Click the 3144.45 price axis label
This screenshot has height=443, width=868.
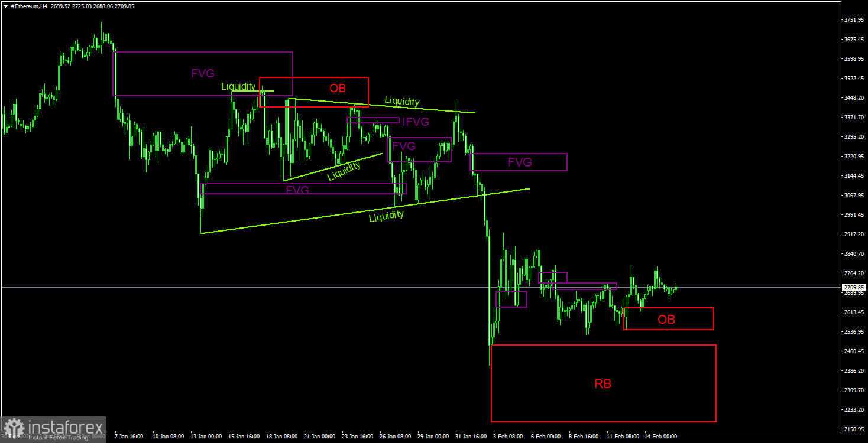point(854,176)
